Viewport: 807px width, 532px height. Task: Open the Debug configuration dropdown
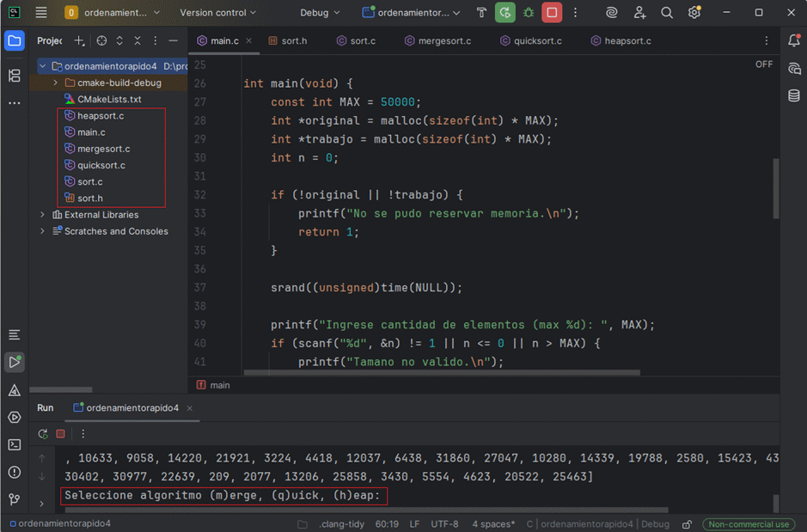320,13
